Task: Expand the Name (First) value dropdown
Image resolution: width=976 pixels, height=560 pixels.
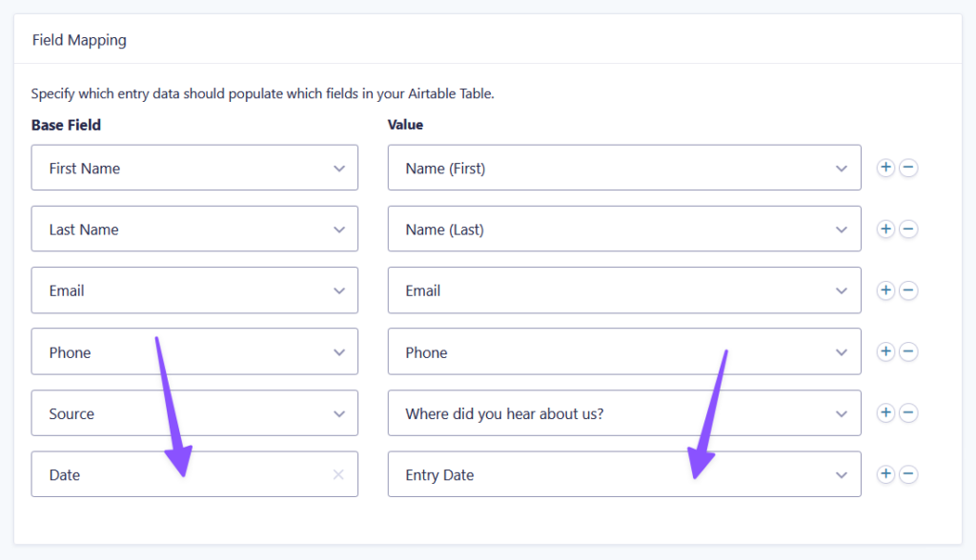Action: point(623,168)
